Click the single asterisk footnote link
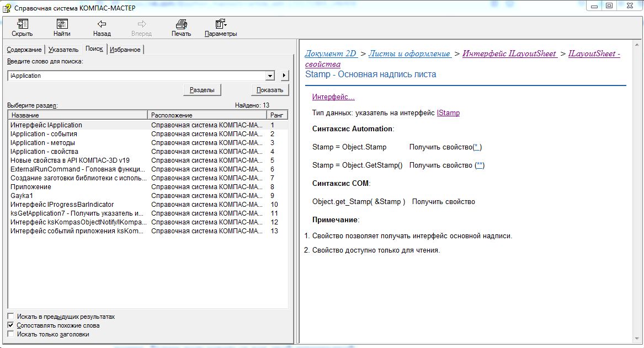Image resolution: width=644 pixels, height=348 pixels. click(x=477, y=147)
